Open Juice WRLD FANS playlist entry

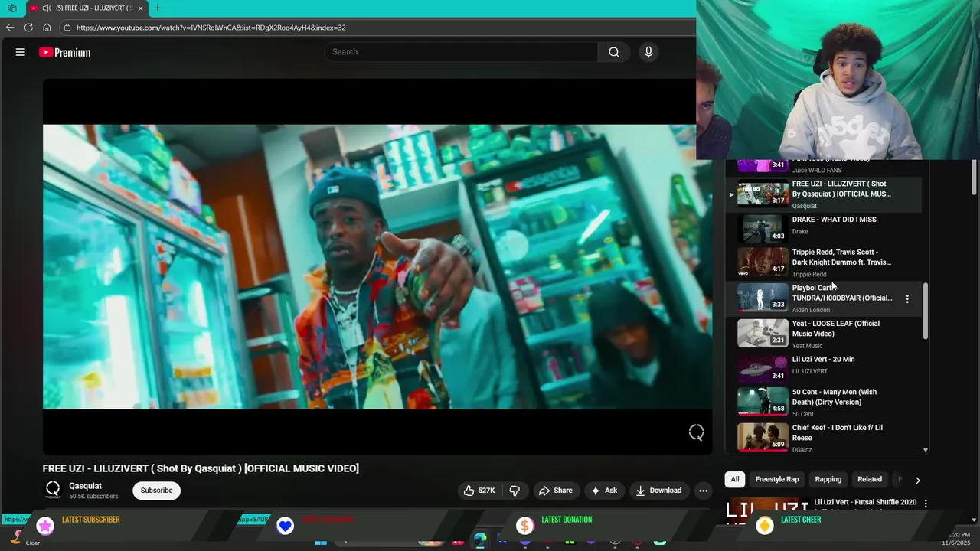click(816, 170)
